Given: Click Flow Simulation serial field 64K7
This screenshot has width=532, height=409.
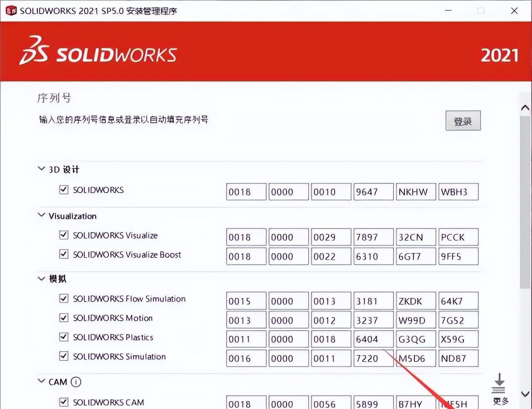Looking at the screenshot, I should [x=458, y=301].
